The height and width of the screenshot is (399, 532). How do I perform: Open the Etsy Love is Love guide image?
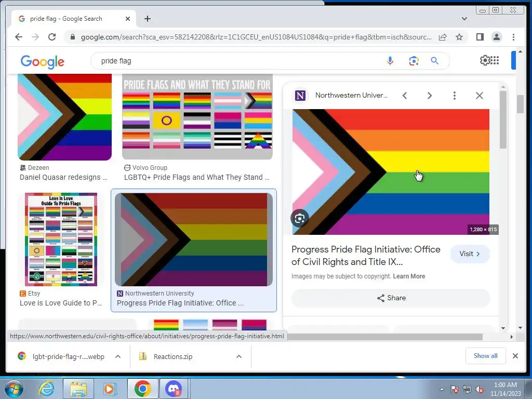(x=61, y=240)
